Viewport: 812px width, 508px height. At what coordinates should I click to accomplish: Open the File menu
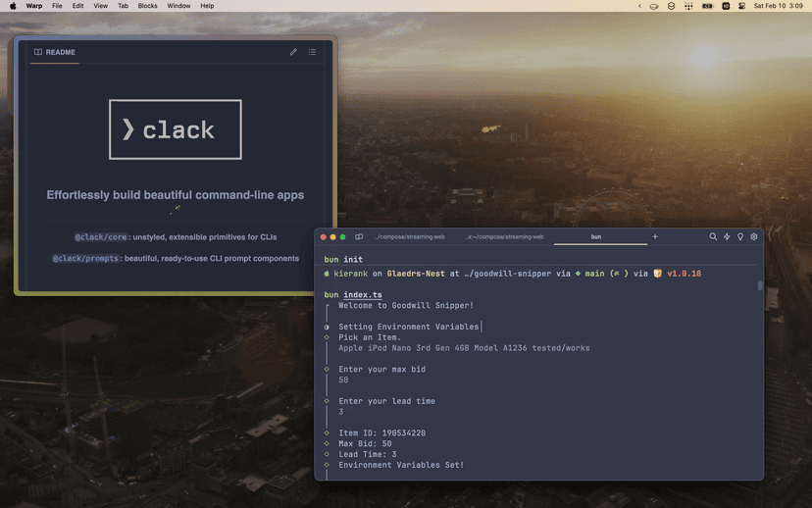(57, 6)
